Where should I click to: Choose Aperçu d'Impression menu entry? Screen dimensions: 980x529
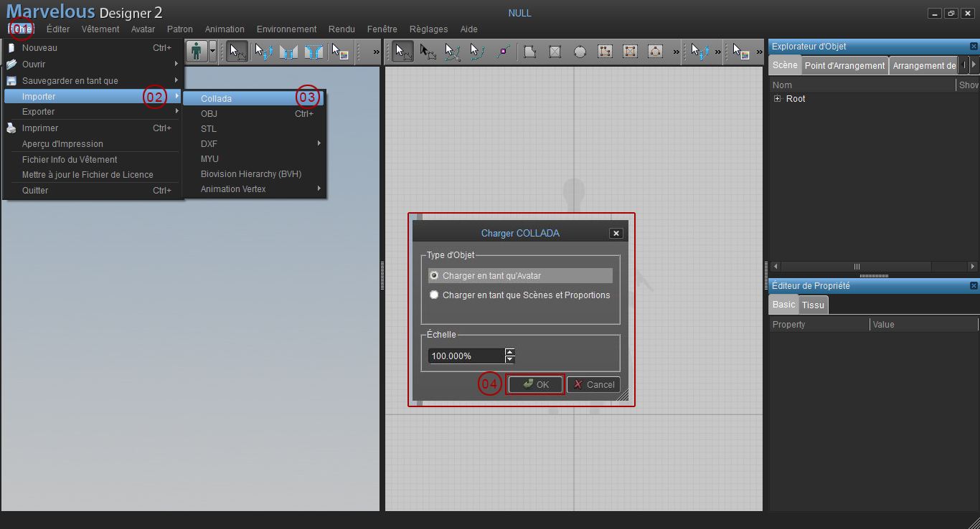point(93,144)
